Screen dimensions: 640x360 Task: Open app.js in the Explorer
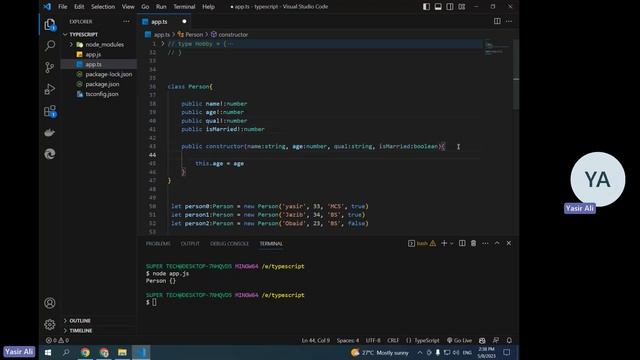pos(93,54)
